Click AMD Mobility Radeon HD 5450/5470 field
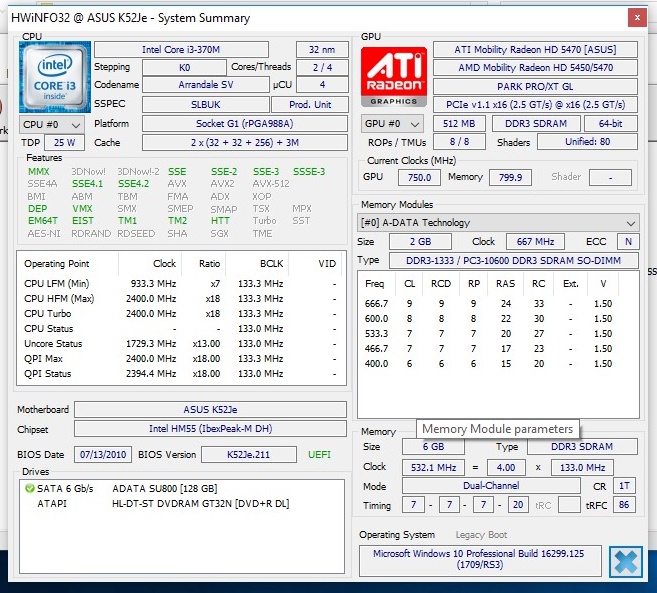657x593 pixels. [x=535, y=67]
